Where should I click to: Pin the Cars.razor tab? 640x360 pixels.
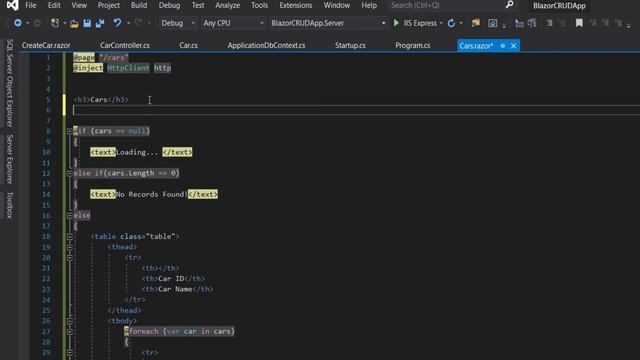(503, 46)
